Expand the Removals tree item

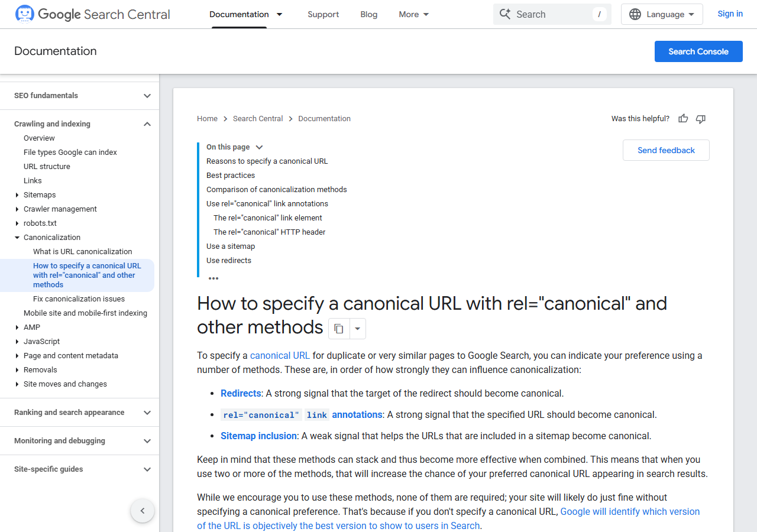[17, 370]
